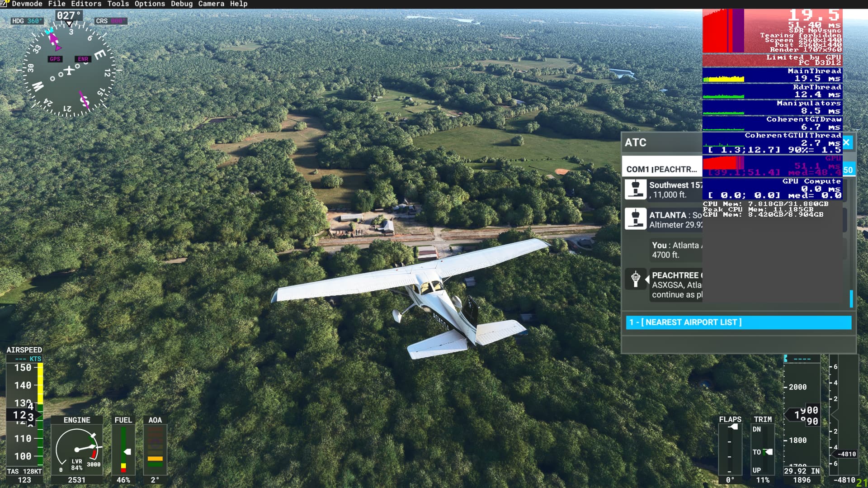This screenshot has width=868, height=488.
Task: Click the Devmode logo icon in menu bar
Action: (4, 4)
